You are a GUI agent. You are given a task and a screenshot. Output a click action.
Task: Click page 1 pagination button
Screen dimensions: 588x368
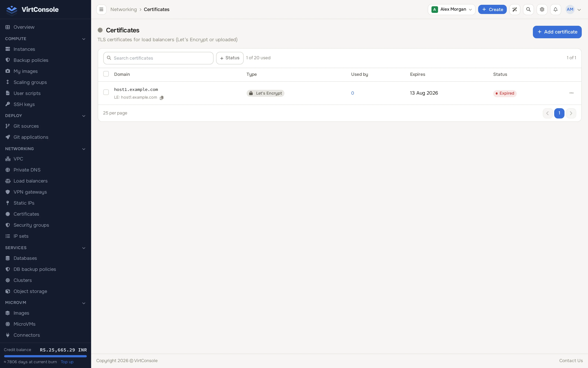559,113
